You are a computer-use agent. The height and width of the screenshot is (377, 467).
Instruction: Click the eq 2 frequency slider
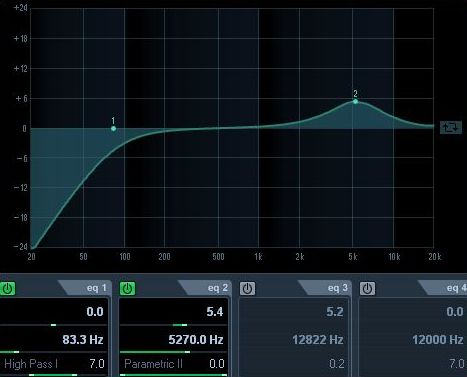point(173,352)
